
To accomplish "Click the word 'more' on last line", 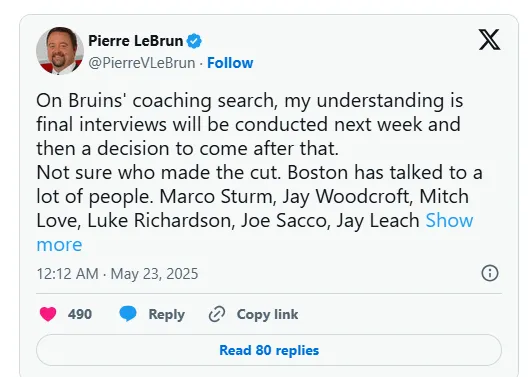I will point(59,244).
